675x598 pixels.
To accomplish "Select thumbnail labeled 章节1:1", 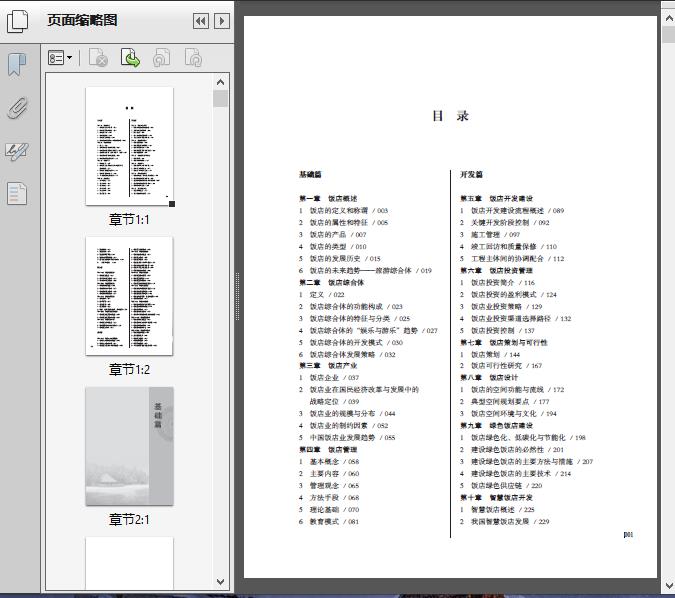I will (129, 147).
